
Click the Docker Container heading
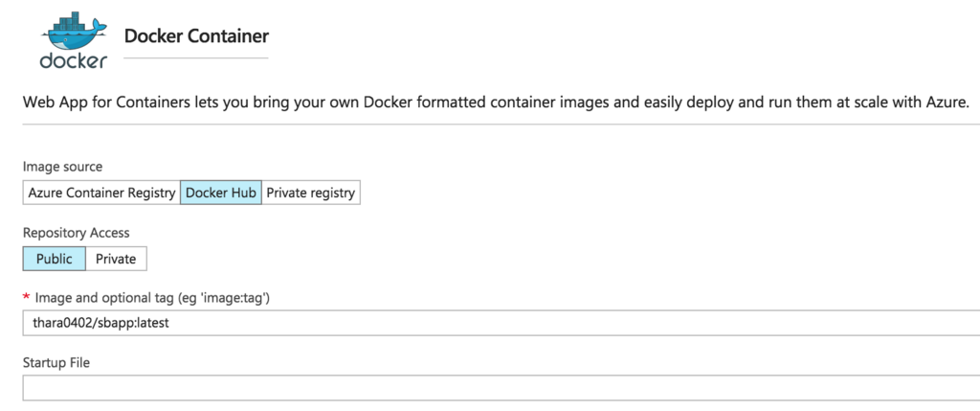pyautogui.click(x=196, y=36)
